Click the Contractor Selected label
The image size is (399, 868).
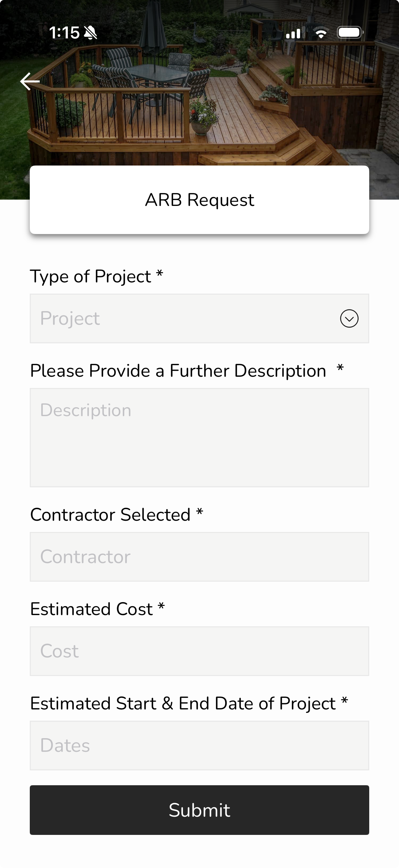tap(111, 514)
